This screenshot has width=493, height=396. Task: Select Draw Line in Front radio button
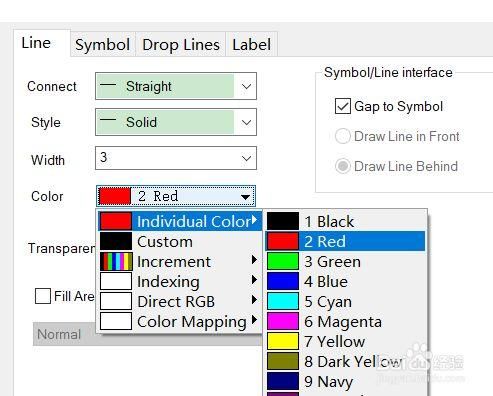pyautogui.click(x=343, y=136)
